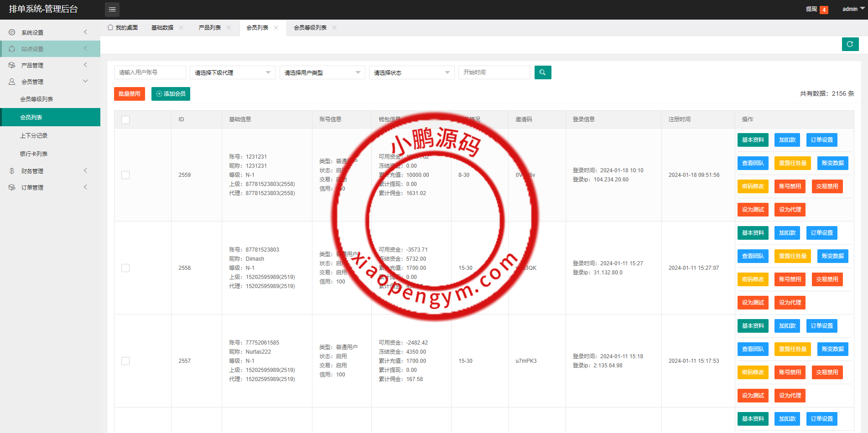Select the 订单管理 sidebar icon
This screenshot has height=433, width=868.
coord(12,187)
